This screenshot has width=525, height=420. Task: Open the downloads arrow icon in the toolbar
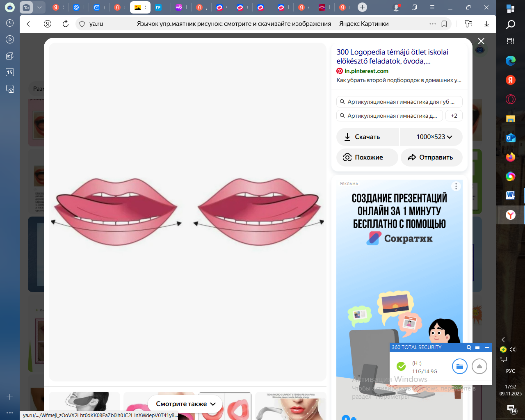coord(486,24)
